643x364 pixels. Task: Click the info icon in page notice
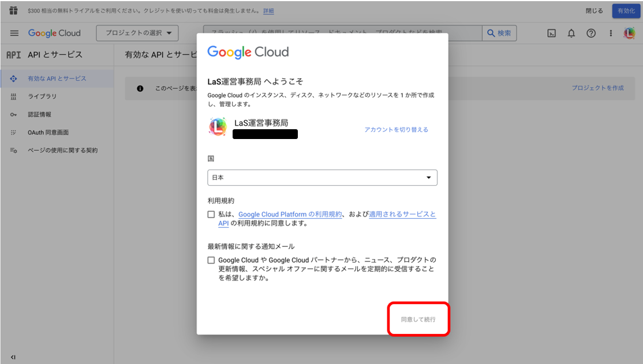pos(140,88)
